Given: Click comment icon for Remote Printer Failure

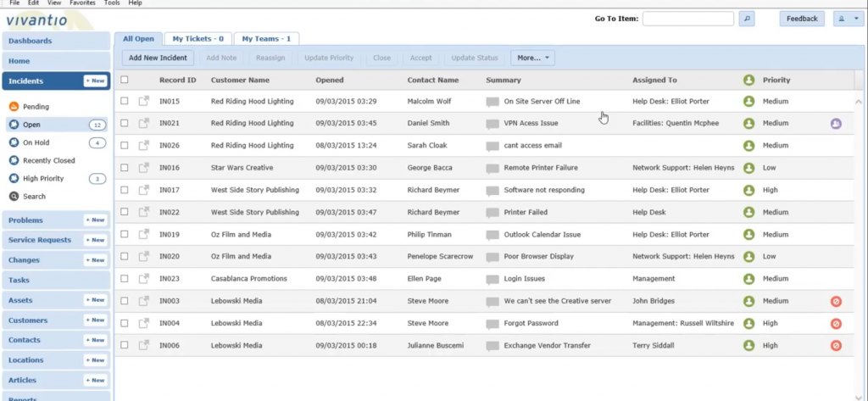Looking at the screenshot, I should [x=492, y=169].
